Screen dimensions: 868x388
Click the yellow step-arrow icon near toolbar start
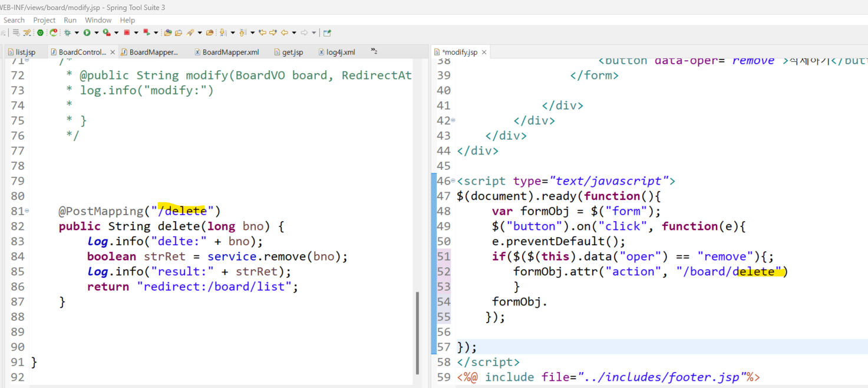tap(27, 32)
